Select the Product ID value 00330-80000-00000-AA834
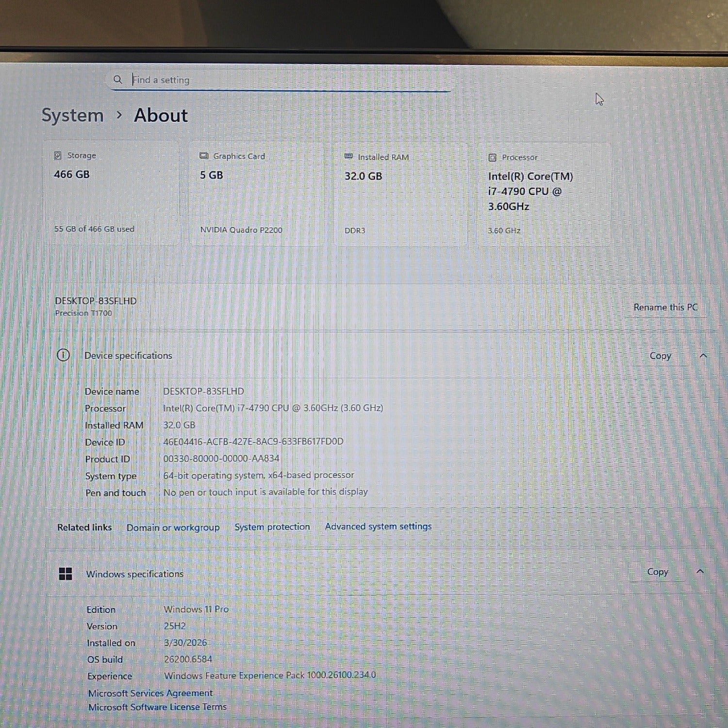Viewport: 728px width, 728px height. tap(221, 458)
